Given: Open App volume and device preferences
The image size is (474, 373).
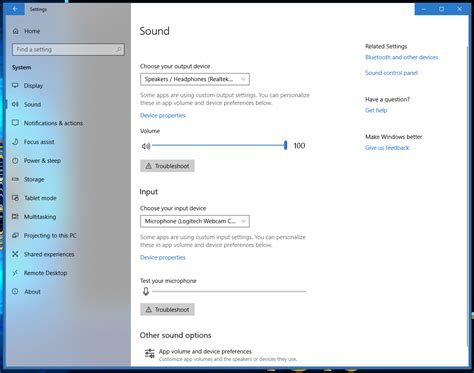Looking at the screenshot, I should click(221, 355).
